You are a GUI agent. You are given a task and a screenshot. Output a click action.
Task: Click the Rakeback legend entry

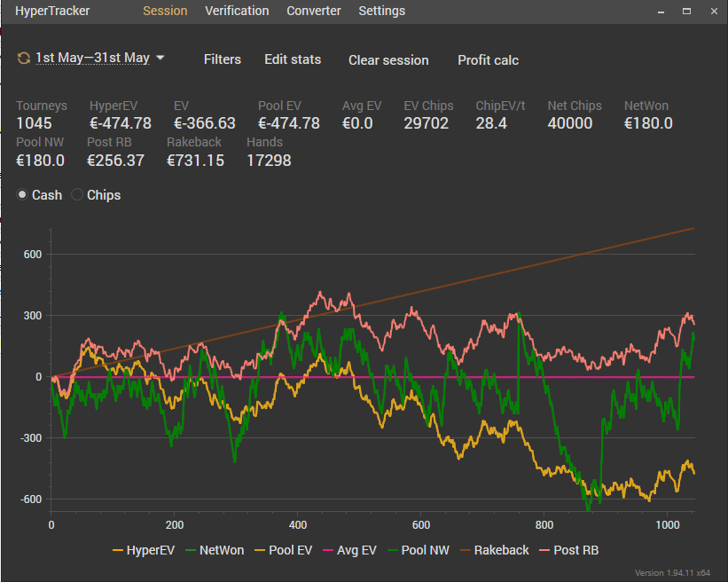[495, 550]
